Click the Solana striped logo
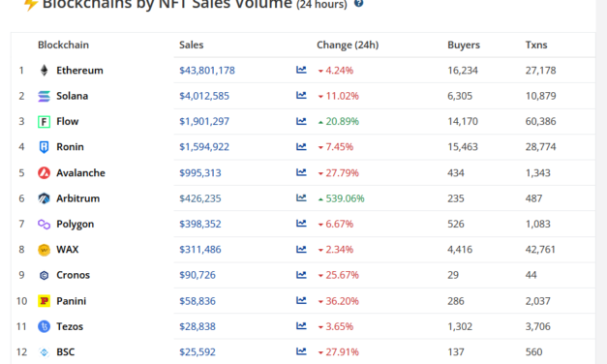Image resolution: width=607 pixels, height=364 pixels. point(45,96)
